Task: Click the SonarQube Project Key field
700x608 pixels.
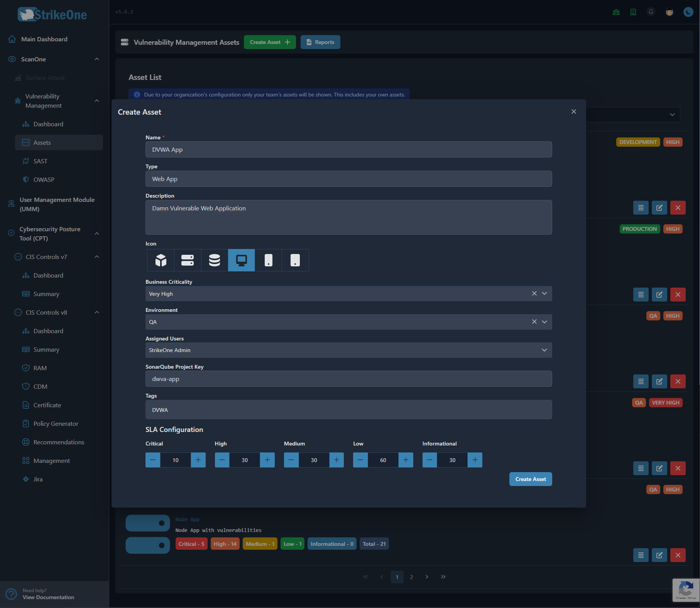Action: pyautogui.click(x=348, y=379)
